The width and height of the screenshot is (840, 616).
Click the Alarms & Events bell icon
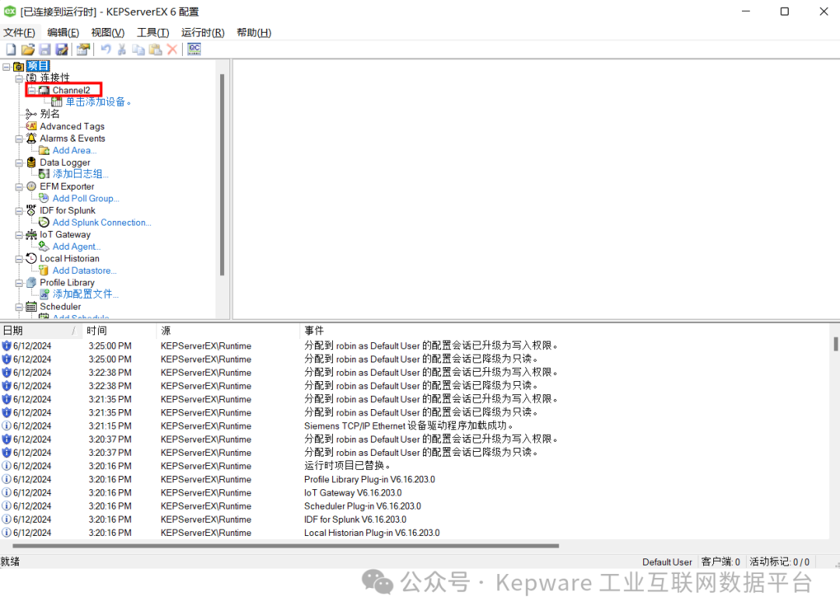pyautogui.click(x=31, y=138)
